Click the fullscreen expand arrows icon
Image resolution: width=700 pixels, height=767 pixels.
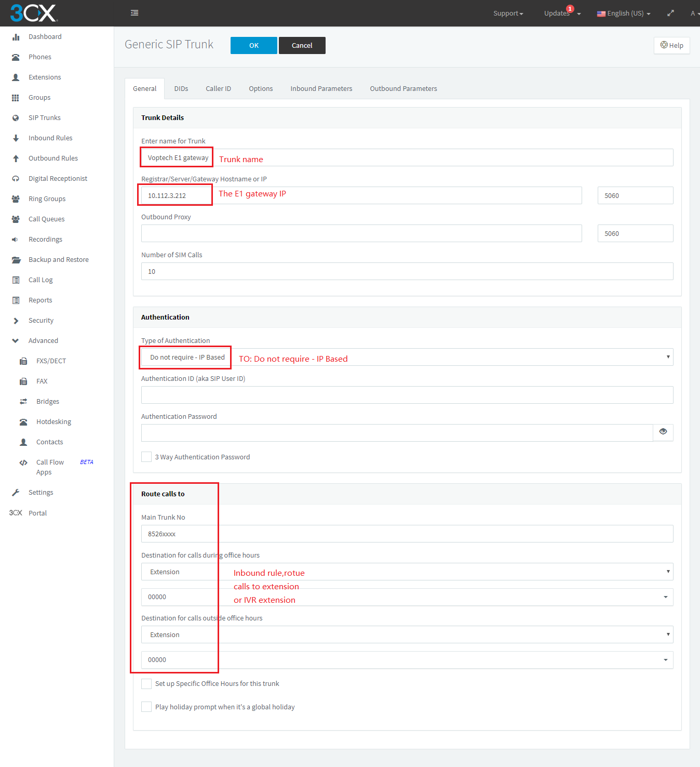[x=670, y=13]
